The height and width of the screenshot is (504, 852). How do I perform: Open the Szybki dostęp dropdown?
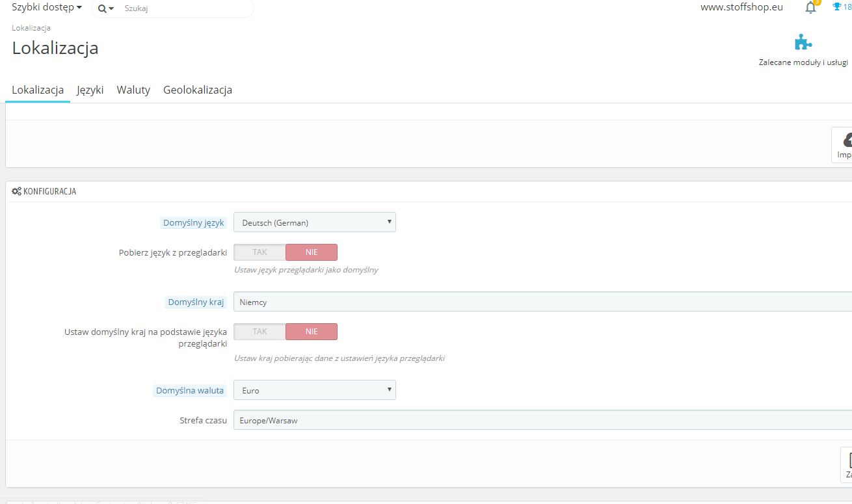coord(47,7)
